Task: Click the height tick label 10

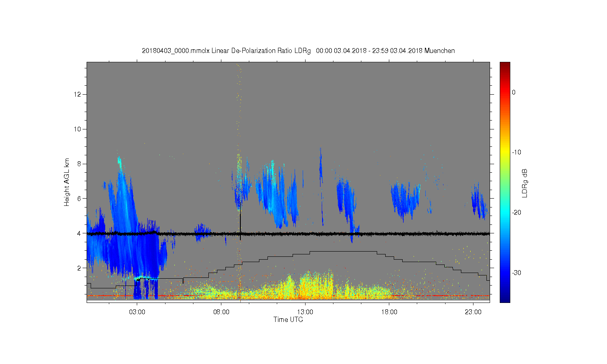Action: (x=78, y=129)
